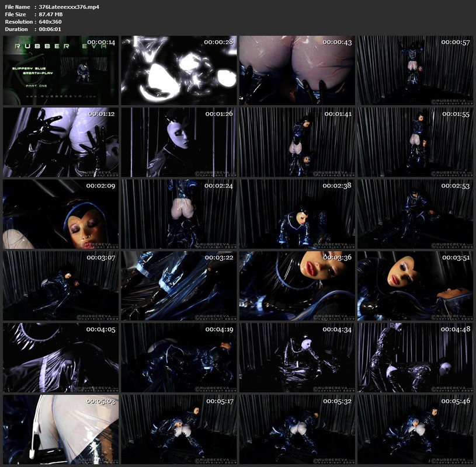The width and height of the screenshot is (476, 467).
Task: View the thumbnail marked 00:05:32
Action: [297, 430]
